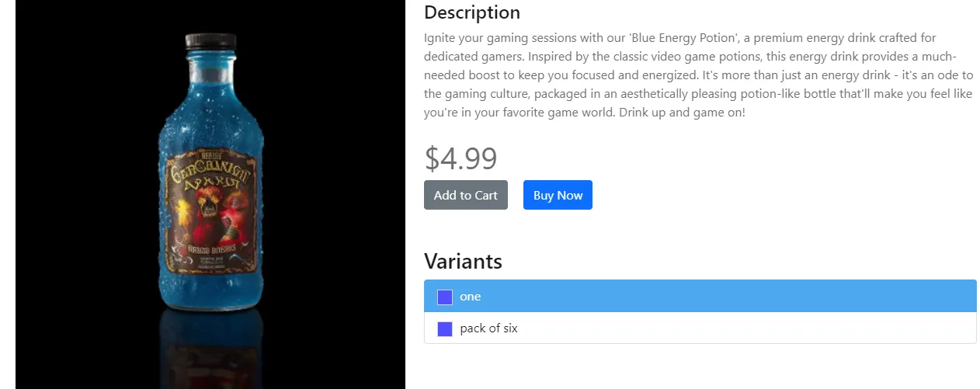Click the 'one' variant text label

point(470,297)
